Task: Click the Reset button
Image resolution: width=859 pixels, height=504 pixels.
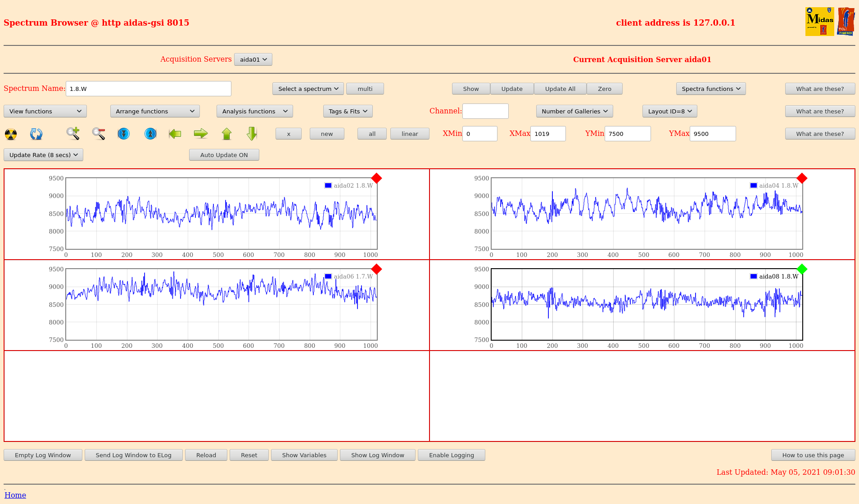Action: pos(249,455)
